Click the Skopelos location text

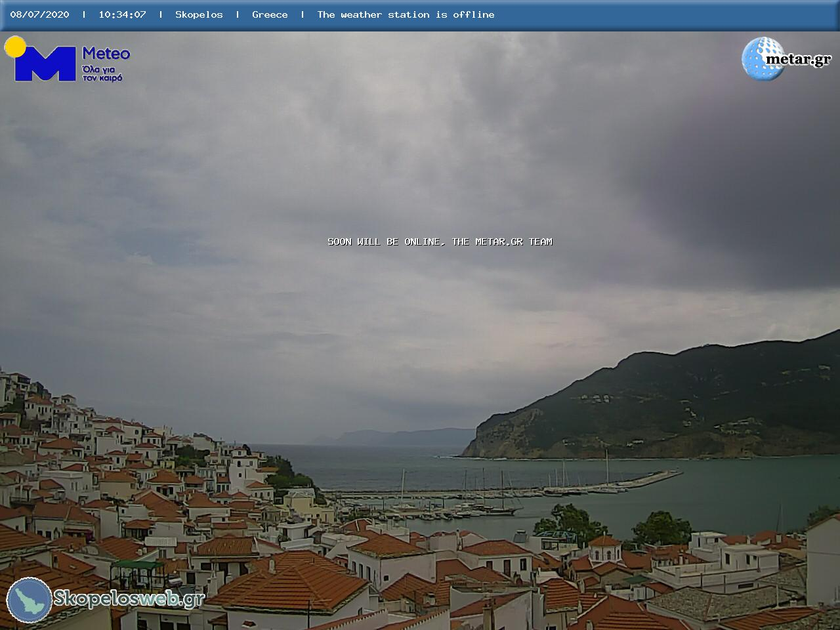pyautogui.click(x=199, y=14)
